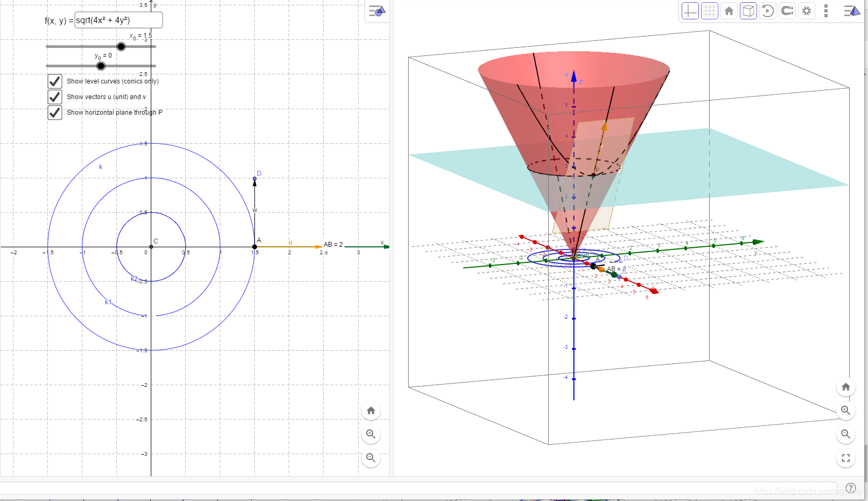The height and width of the screenshot is (501, 868).
Task: Uncheck Show vectors u (unit) and v
Action: click(x=55, y=97)
